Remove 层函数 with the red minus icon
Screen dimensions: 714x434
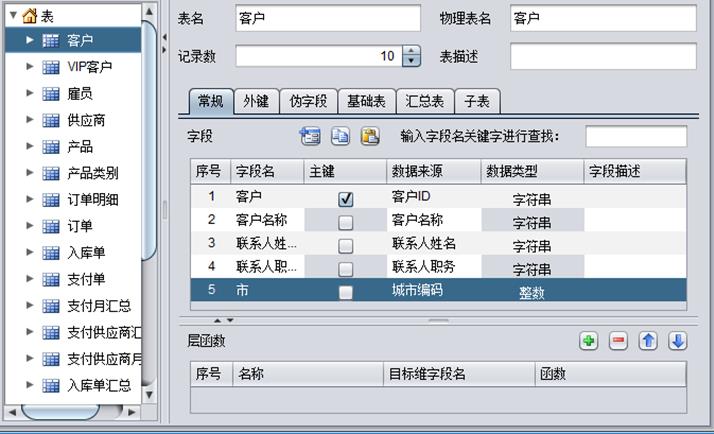[x=618, y=341]
